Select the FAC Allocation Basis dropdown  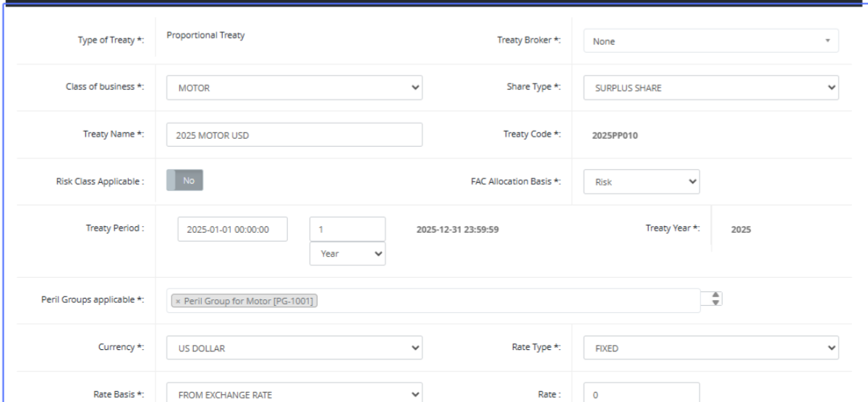642,182
